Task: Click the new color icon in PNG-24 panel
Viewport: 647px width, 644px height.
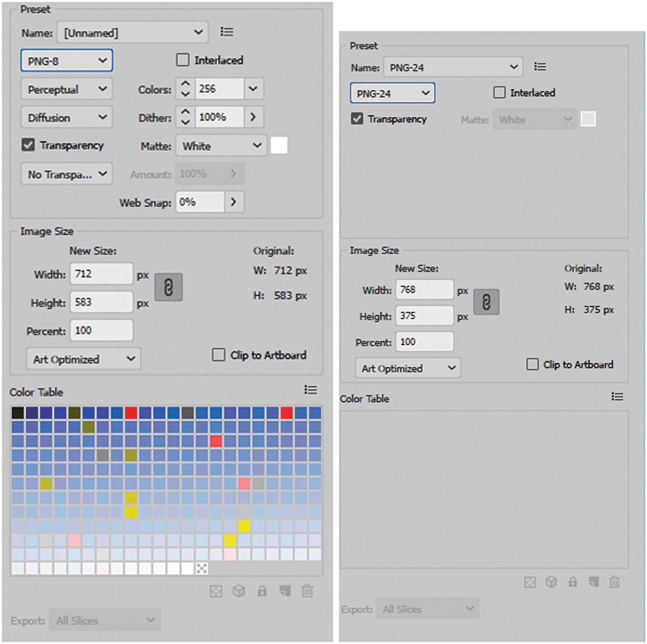Action: point(593,582)
